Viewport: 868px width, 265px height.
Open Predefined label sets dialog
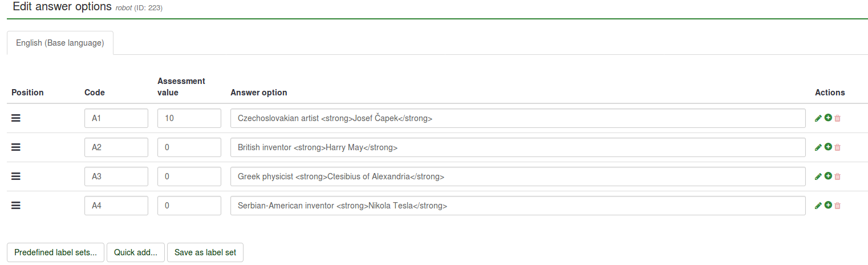tap(56, 252)
